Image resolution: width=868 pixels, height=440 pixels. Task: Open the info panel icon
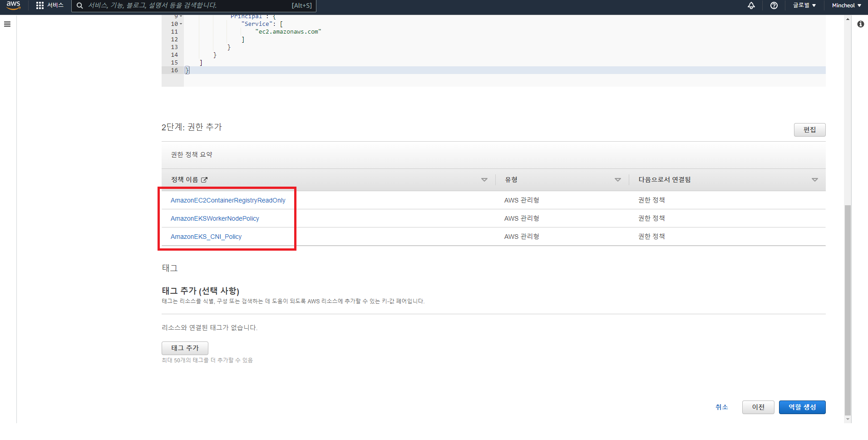[x=861, y=24]
